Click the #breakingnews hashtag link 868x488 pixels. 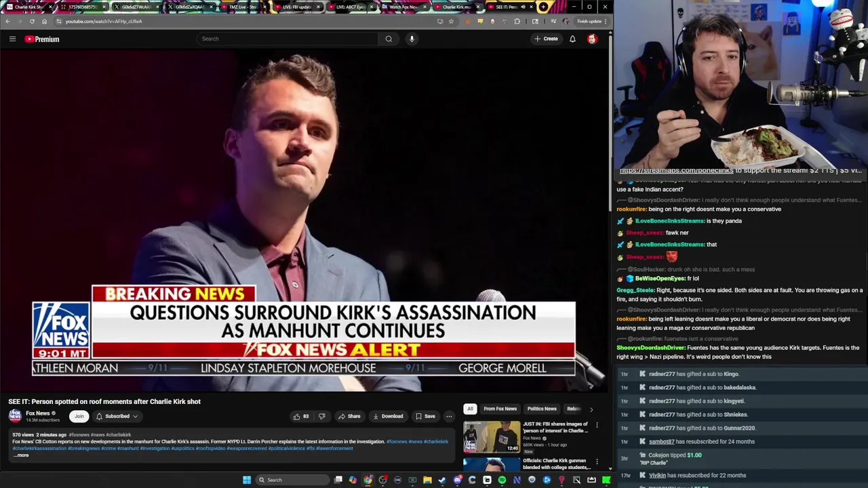(83, 449)
